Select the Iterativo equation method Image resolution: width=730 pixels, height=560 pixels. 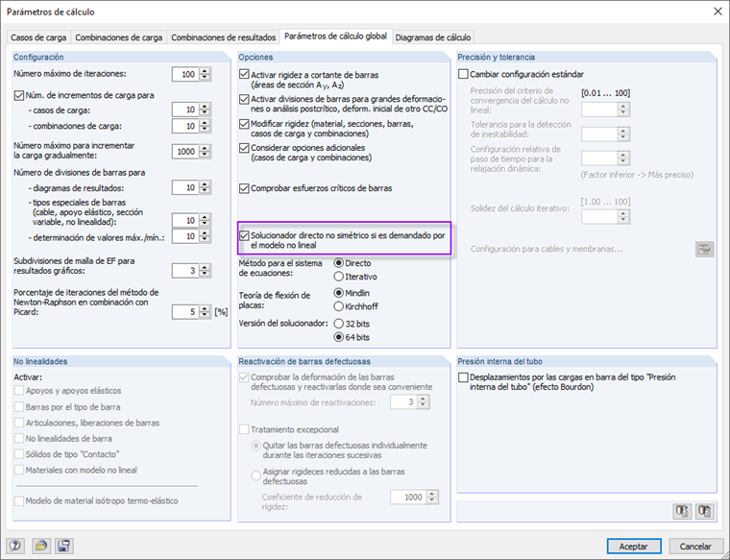(x=338, y=277)
